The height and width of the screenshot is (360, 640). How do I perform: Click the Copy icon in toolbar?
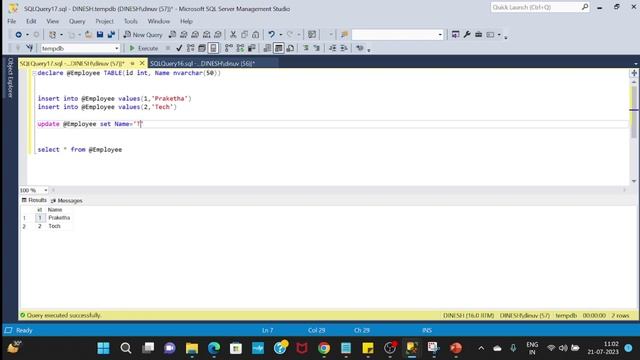pos(244,35)
